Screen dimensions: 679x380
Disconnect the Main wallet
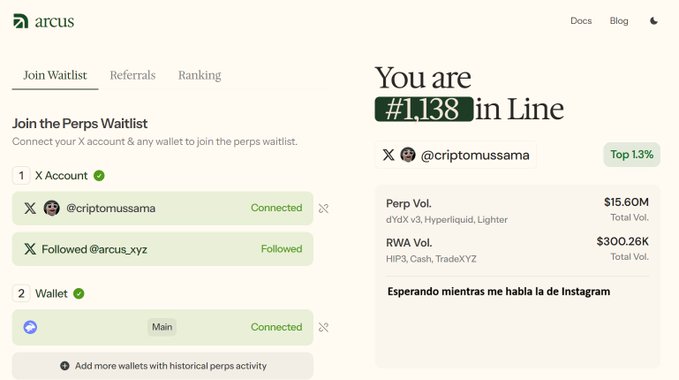323,328
